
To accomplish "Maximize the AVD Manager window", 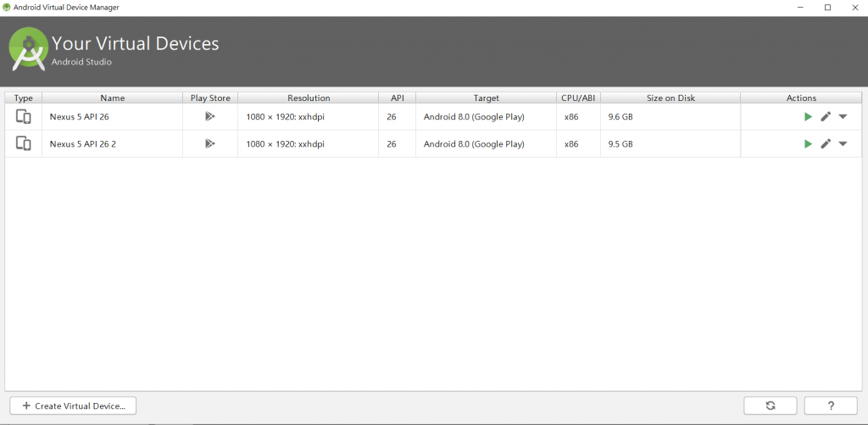I will (827, 7).
